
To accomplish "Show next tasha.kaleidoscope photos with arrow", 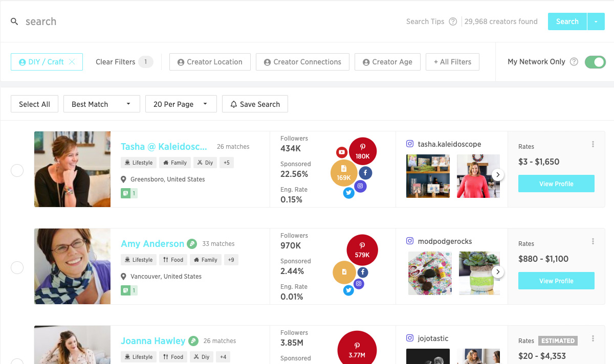I will pos(498,175).
